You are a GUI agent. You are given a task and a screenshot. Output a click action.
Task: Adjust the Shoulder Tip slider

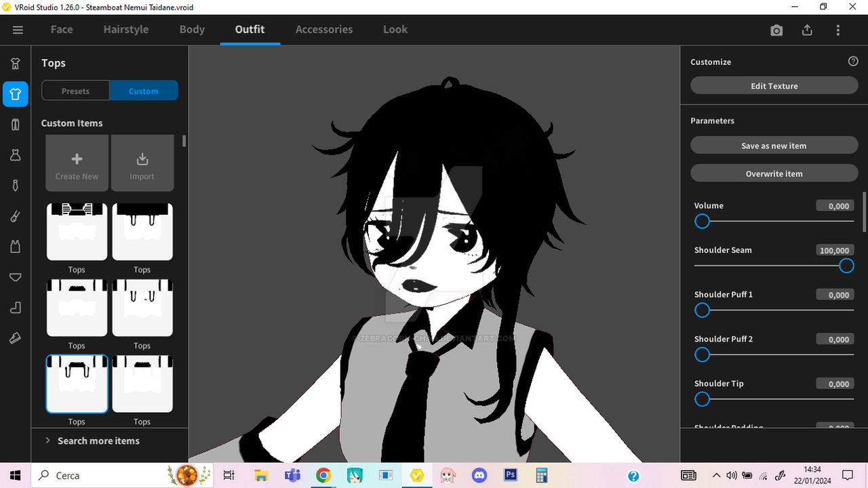[x=703, y=399]
